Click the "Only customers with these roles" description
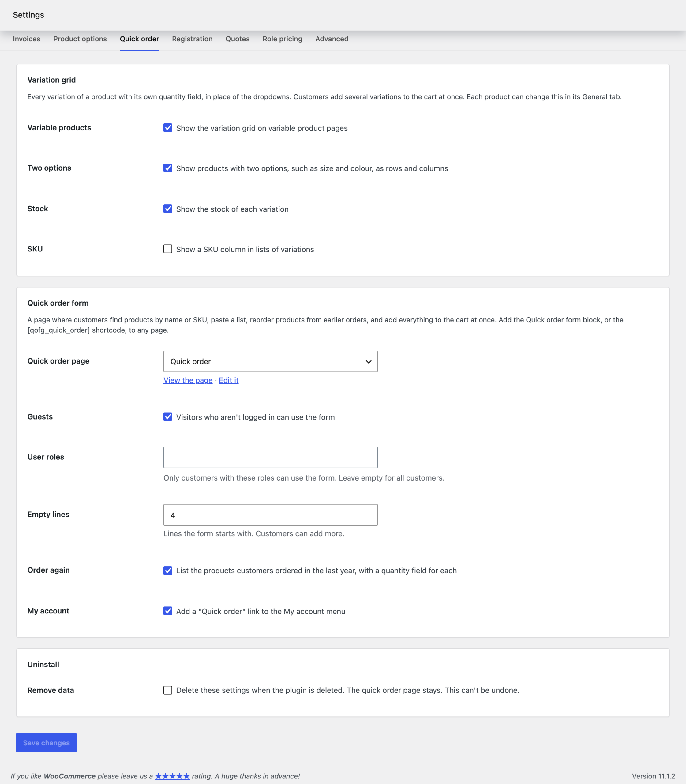The height and width of the screenshot is (784, 686). point(304,478)
